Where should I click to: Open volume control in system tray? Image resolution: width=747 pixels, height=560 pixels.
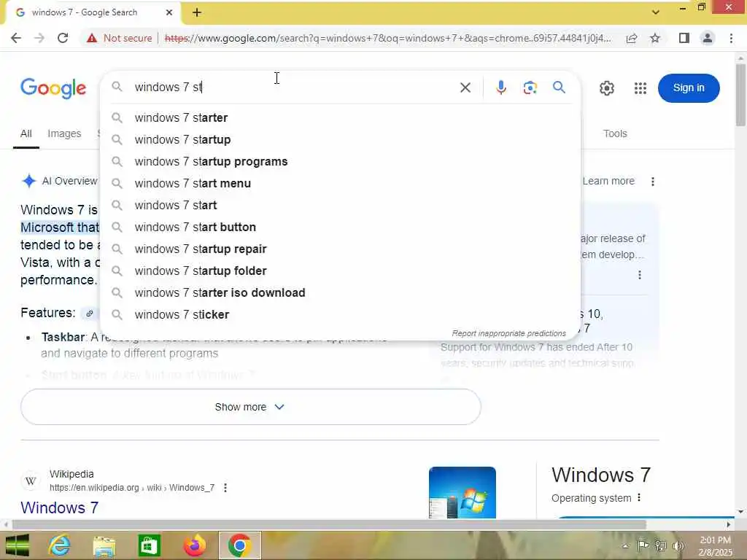678,545
